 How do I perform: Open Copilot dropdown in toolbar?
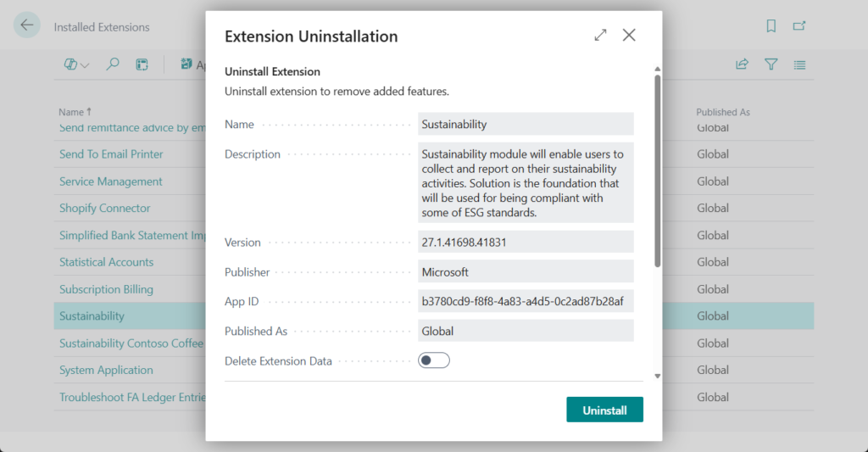[x=77, y=64]
